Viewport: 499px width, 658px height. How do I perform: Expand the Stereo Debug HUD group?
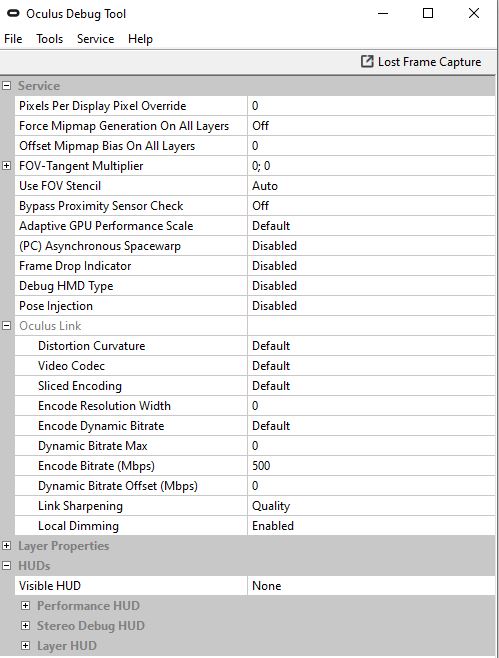tap(26, 626)
